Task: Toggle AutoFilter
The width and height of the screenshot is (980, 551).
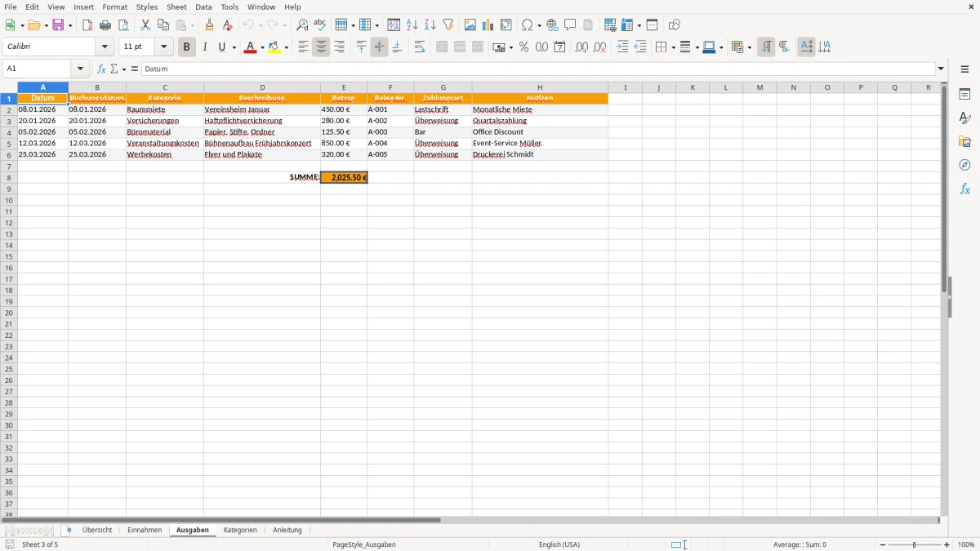Action: (448, 25)
